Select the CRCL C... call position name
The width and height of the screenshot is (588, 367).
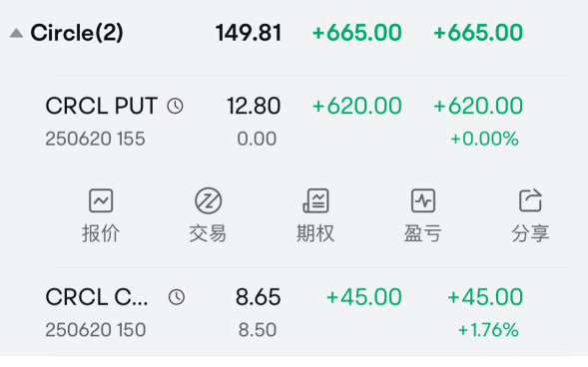97,297
